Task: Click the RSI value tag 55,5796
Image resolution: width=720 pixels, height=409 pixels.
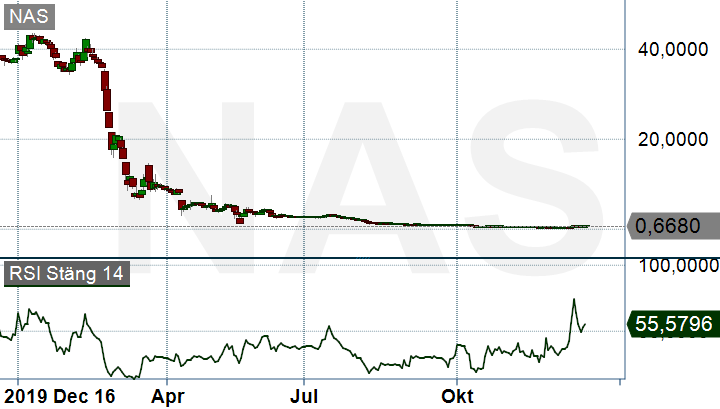Action: point(673,324)
